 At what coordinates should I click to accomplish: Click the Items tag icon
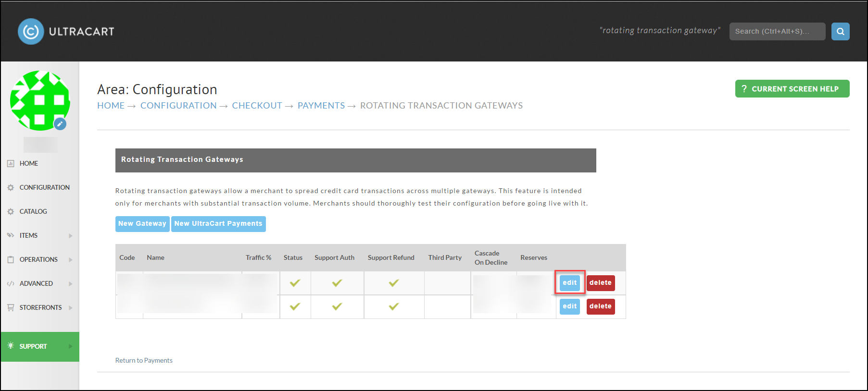pyautogui.click(x=11, y=235)
